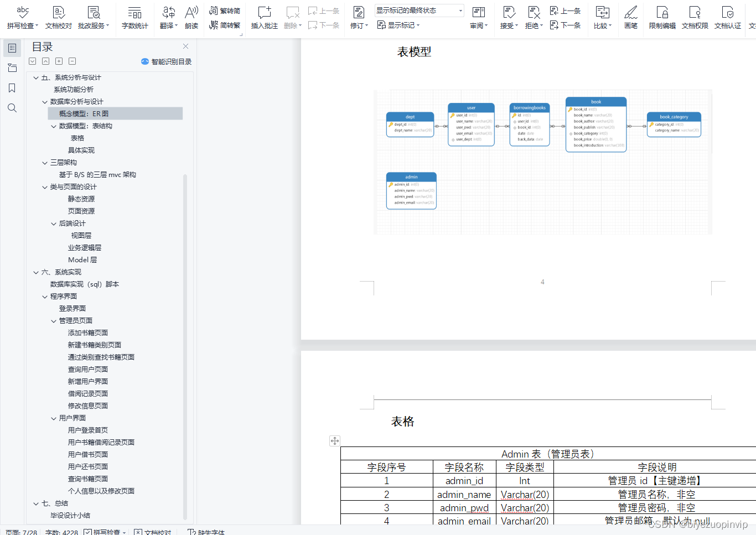Go to next revision (下一条) beside 拒绝
Image resolution: width=756 pixels, height=535 pixels.
point(566,25)
